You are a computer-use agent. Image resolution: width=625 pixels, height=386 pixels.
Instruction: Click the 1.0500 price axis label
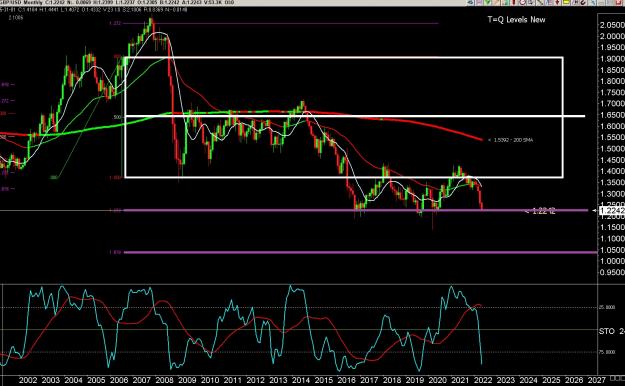612,250
